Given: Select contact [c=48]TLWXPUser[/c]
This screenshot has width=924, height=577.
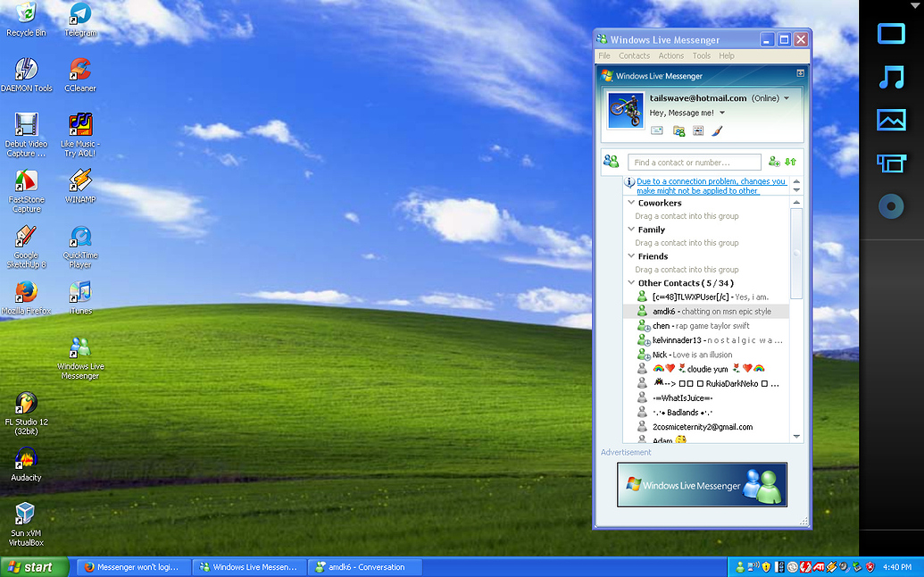Looking at the screenshot, I should click(706, 297).
